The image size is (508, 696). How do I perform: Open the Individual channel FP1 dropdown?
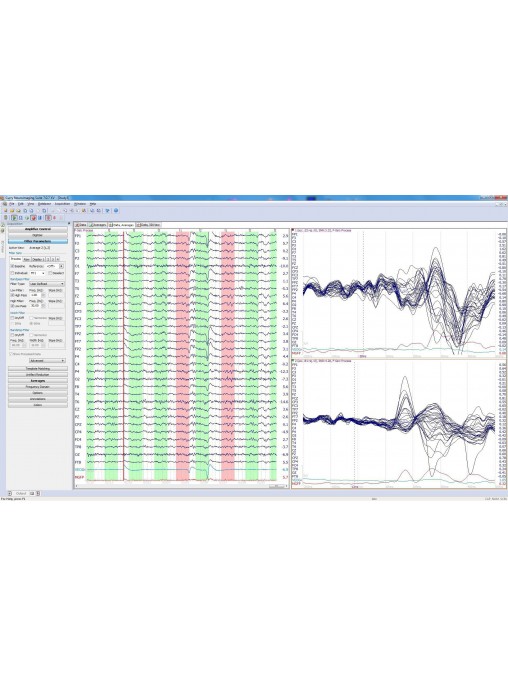click(x=38, y=273)
